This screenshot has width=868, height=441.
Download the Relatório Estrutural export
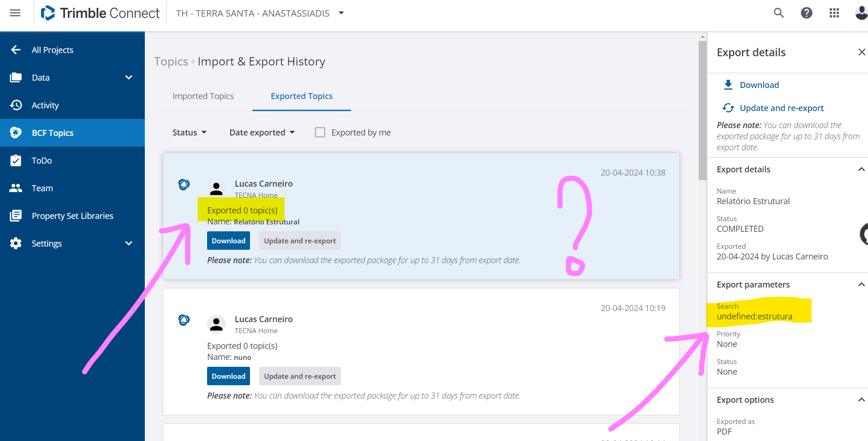coord(228,240)
